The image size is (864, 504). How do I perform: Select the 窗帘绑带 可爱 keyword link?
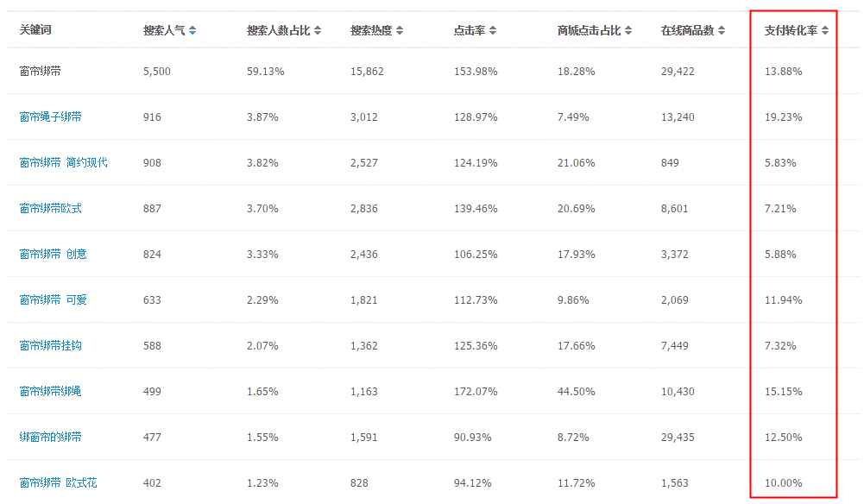pyautogui.click(x=54, y=300)
